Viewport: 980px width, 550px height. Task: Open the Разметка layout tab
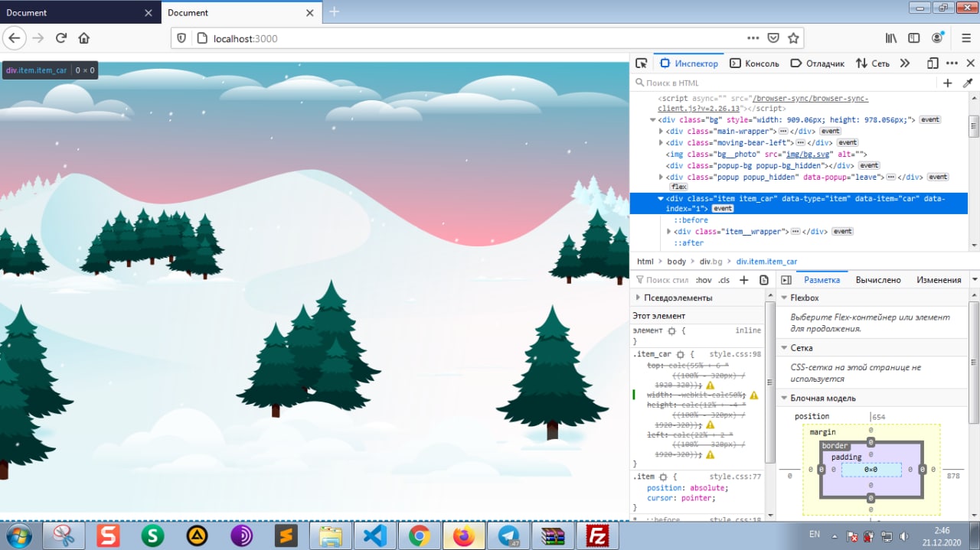point(822,280)
